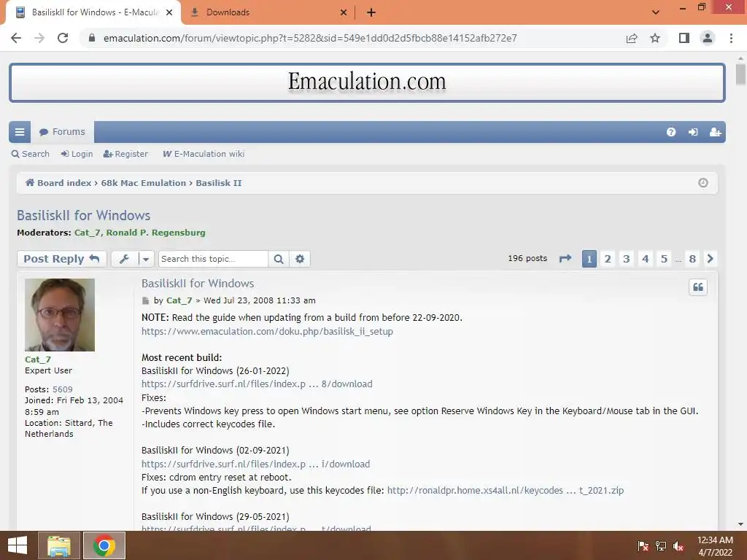Reload the current page
Screen dimensions: 747x560
pyautogui.click(x=63, y=38)
